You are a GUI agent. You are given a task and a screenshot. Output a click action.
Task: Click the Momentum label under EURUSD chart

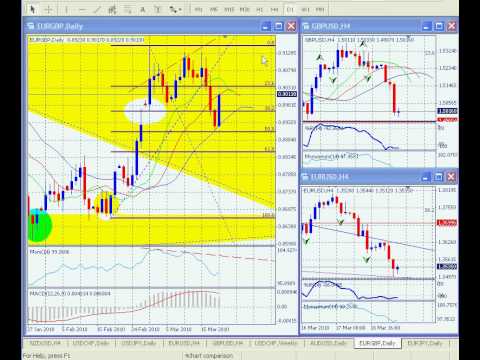pyautogui.click(x=330, y=306)
